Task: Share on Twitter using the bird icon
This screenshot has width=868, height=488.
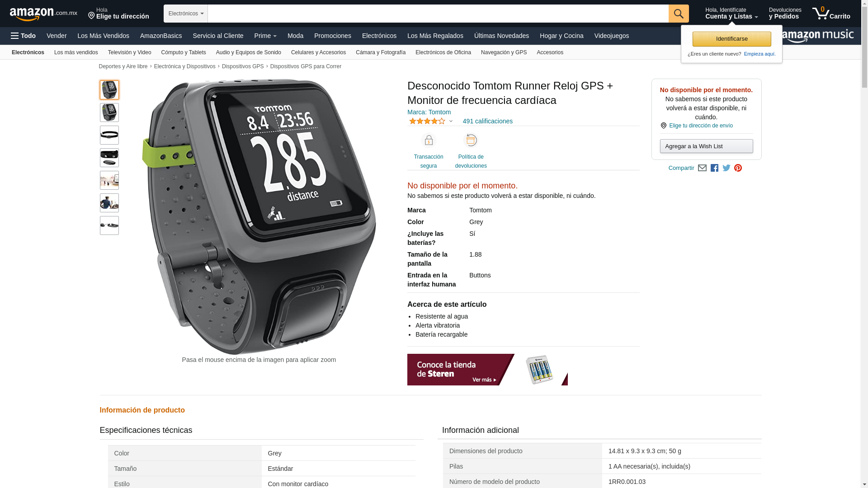Action: [x=726, y=168]
